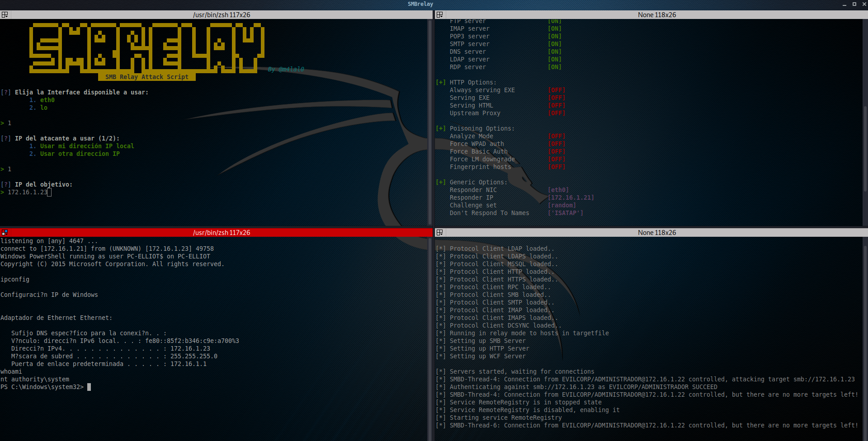
Task: Click the [OFF] status beside Always serving EXE
Action: pyautogui.click(x=557, y=90)
